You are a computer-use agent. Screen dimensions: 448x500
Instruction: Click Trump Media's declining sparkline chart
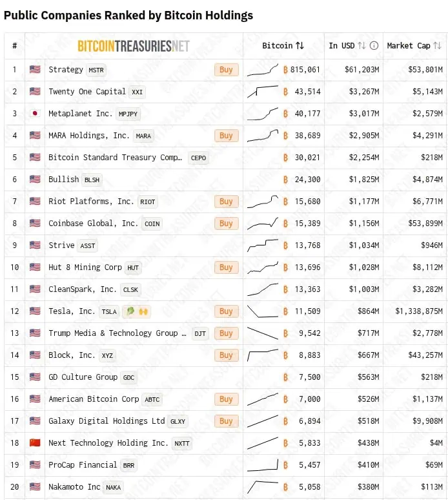(263, 333)
